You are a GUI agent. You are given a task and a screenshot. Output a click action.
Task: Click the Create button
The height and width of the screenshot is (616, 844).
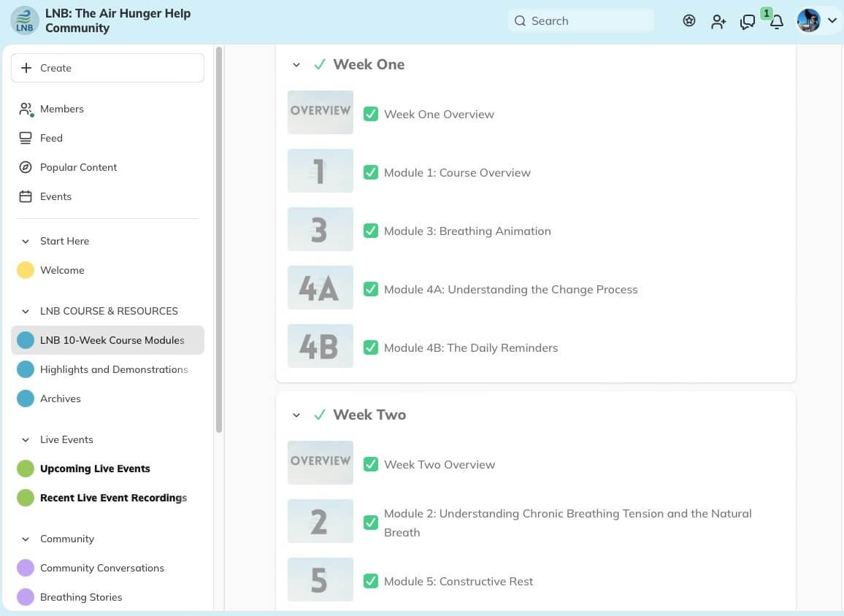pyautogui.click(x=107, y=68)
